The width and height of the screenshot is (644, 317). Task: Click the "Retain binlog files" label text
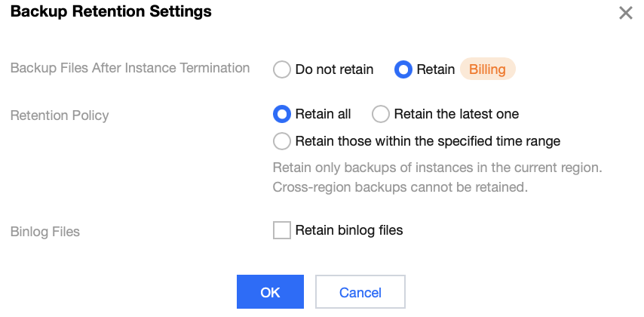click(x=349, y=230)
